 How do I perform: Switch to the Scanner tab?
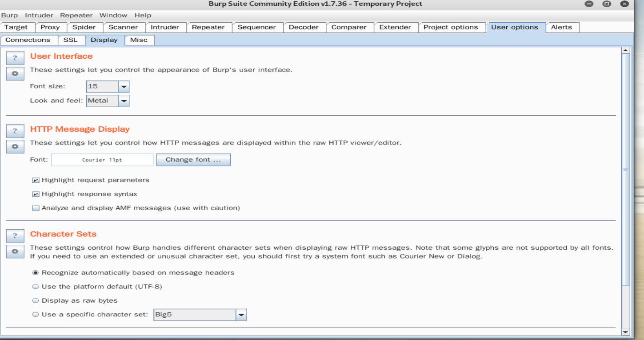pyautogui.click(x=124, y=27)
